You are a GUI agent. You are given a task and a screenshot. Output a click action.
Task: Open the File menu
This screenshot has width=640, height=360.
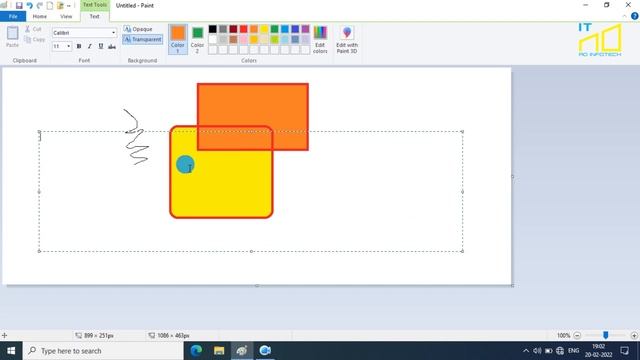(13, 16)
